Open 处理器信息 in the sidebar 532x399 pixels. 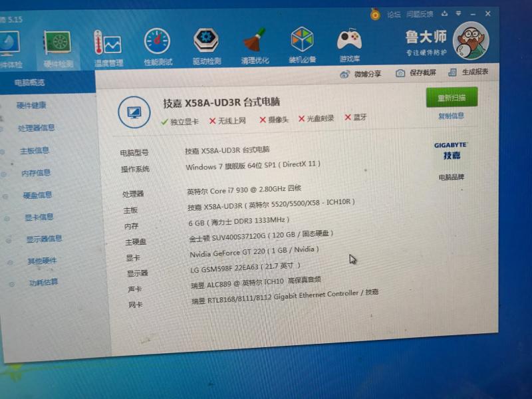coord(37,128)
